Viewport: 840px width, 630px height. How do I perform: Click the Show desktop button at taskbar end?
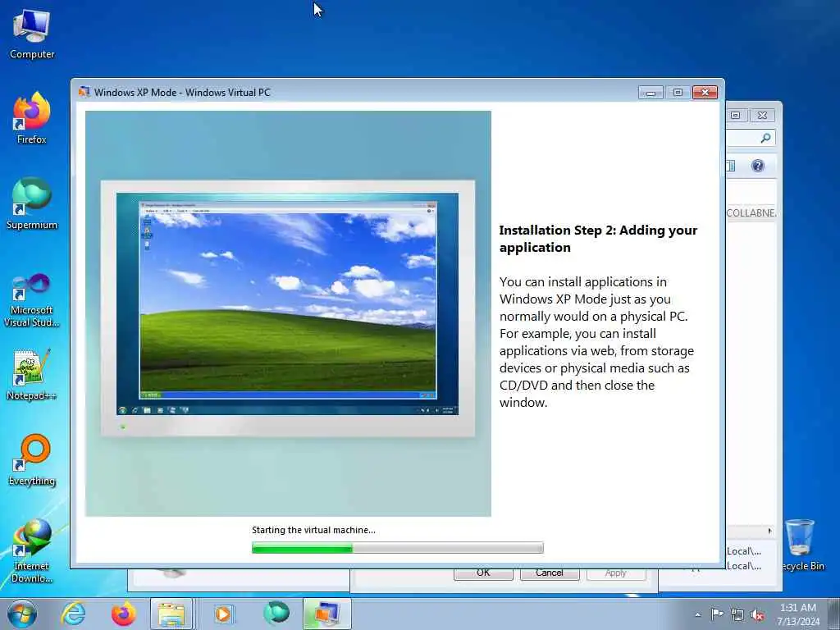[x=834, y=614]
